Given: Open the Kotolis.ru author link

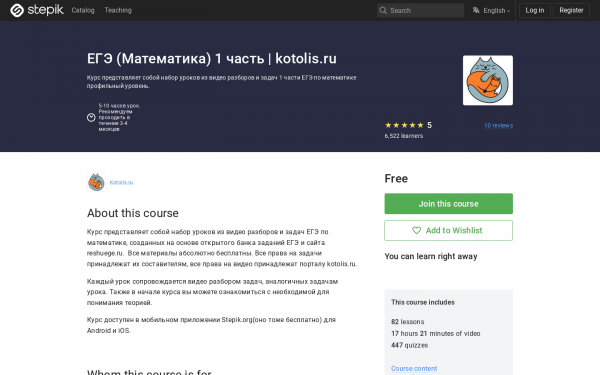Looking at the screenshot, I should 121,182.
